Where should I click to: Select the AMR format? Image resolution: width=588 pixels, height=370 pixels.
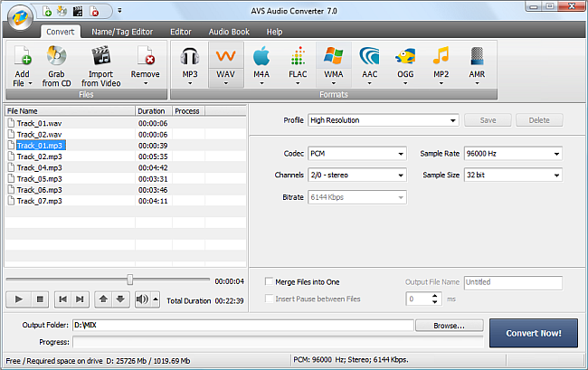coord(477,65)
